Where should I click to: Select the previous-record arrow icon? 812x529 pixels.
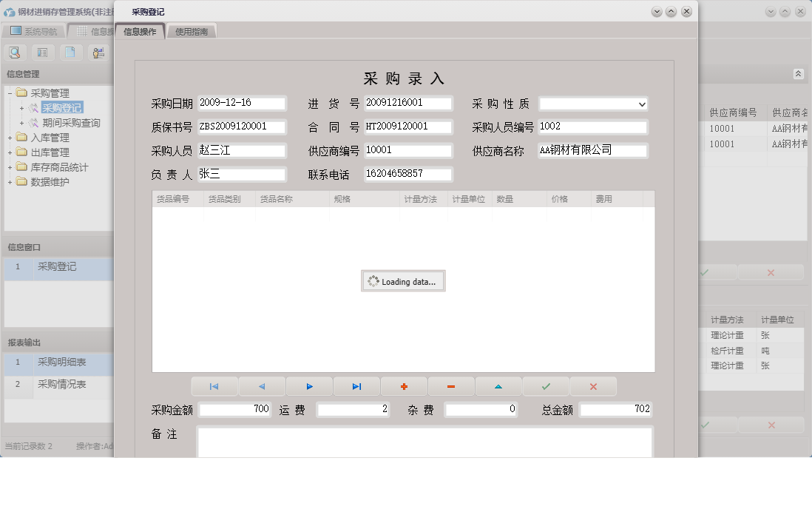point(261,385)
